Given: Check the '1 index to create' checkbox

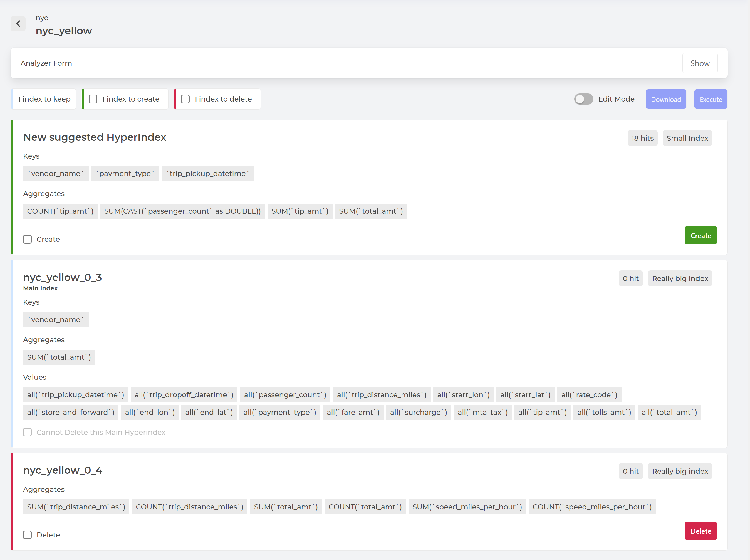Looking at the screenshot, I should (93, 99).
